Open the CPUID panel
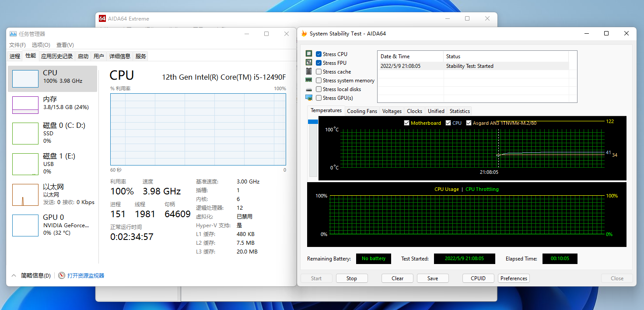This screenshot has height=310, width=644. point(478,278)
